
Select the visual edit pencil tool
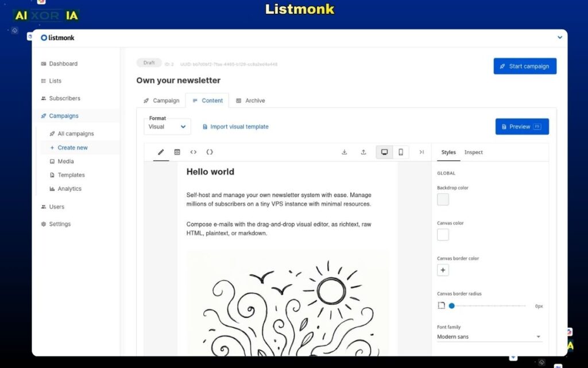pos(161,152)
